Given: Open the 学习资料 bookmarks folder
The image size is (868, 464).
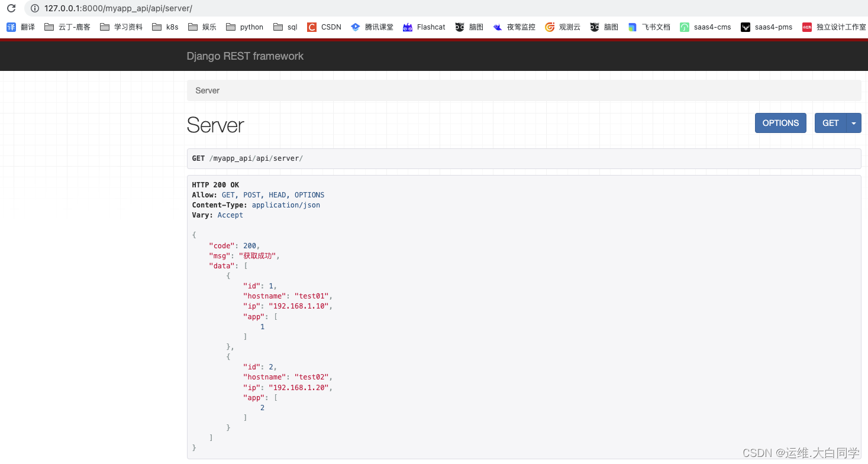Looking at the screenshot, I should 121,27.
